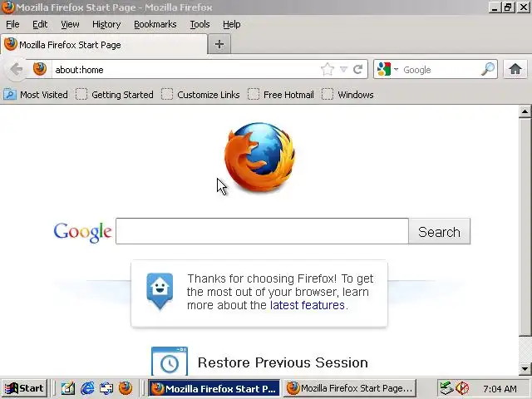Click the Firefox site identity icon in address bar

40,69
